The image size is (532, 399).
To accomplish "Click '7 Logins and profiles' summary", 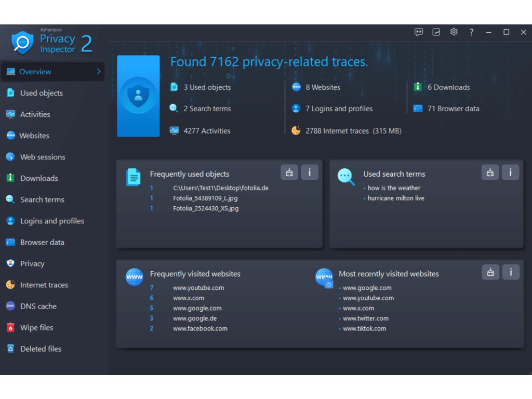I will coord(339,109).
